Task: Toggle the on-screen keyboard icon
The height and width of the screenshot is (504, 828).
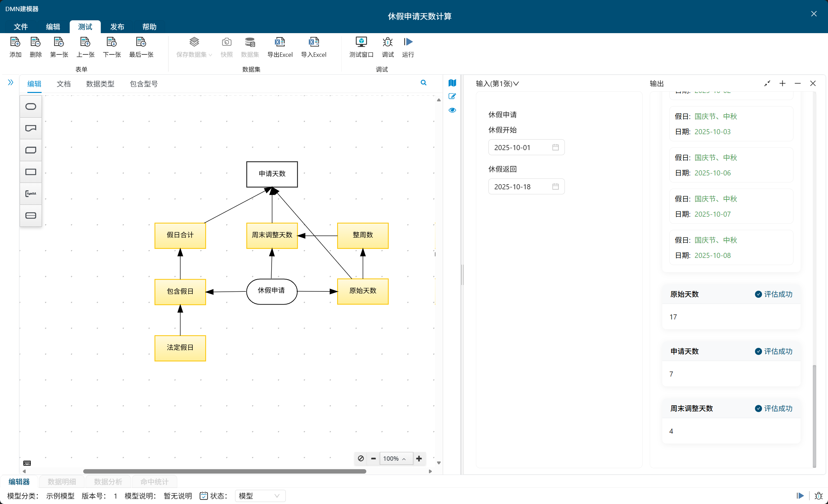Action: 27,463
